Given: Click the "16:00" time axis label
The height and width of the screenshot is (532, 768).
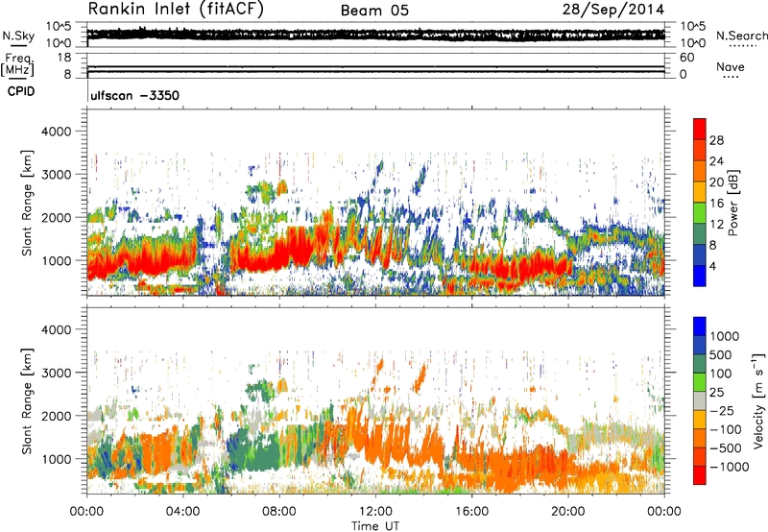Looking at the screenshot, I should coord(471,512).
